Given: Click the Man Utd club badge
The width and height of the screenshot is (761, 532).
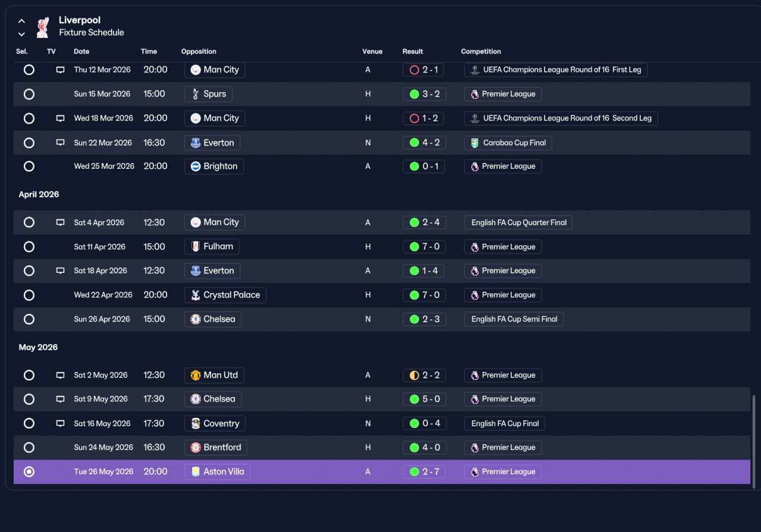Looking at the screenshot, I should tap(196, 375).
